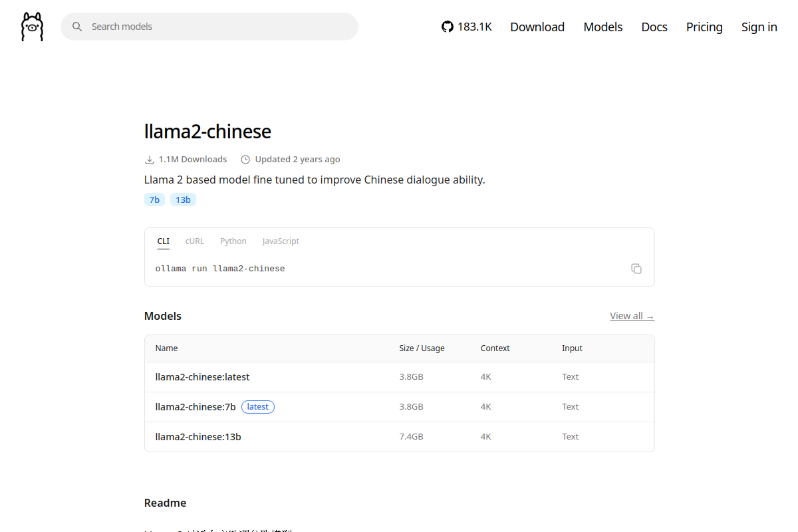This screenshot has width=798, height=532.
Task: Select the 7b tag badge
Action: (154, 199)
